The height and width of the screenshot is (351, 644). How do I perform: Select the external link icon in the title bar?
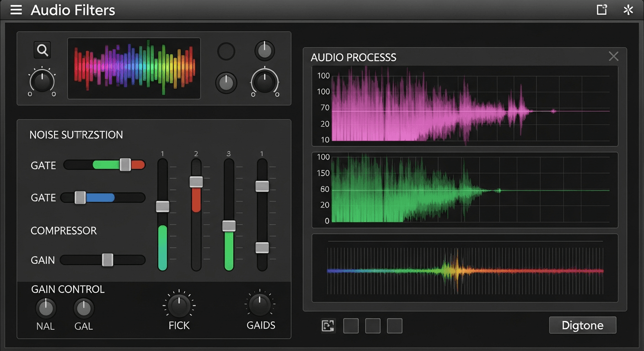601,9
